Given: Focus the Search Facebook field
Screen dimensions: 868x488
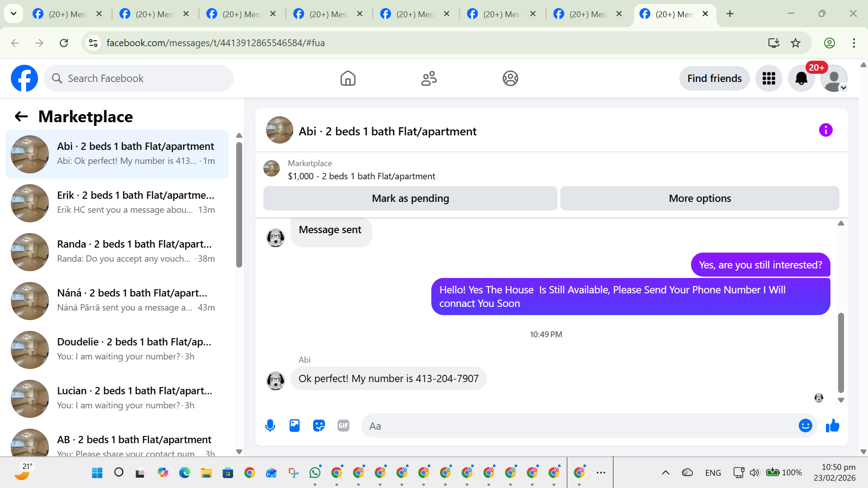Looking at the screenshot, I should tap(138, 78).
